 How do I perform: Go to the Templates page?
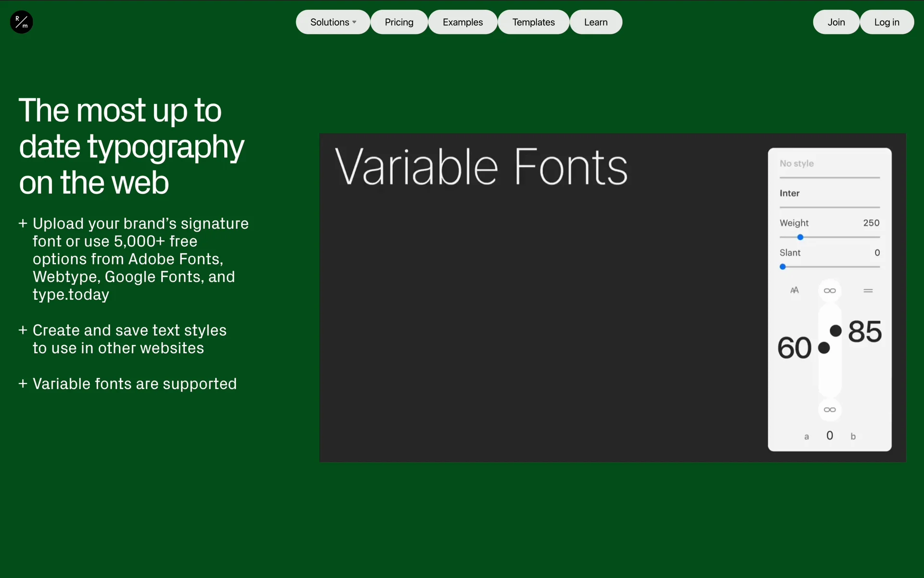tap(533, 22)
